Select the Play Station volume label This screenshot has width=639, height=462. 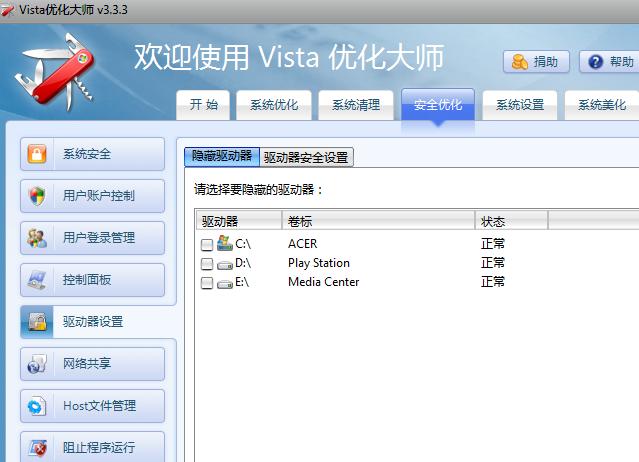319,263
